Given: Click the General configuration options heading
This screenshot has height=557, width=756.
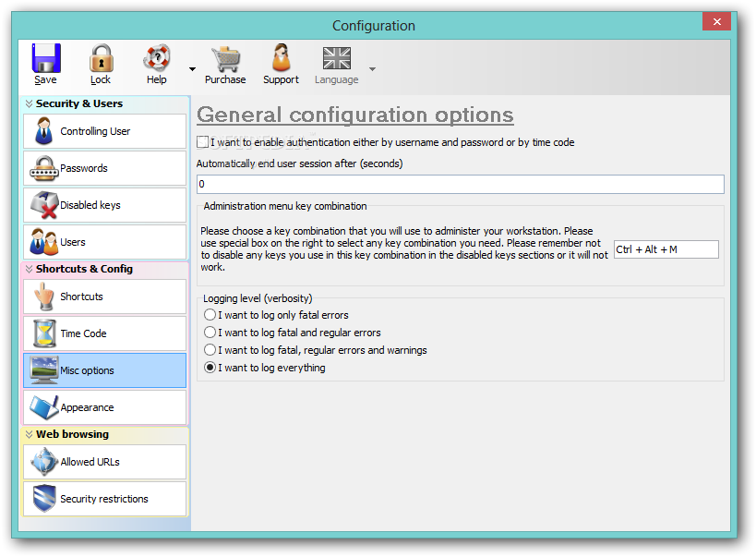Looking at the screenshot, I should (x=355, y=115).
